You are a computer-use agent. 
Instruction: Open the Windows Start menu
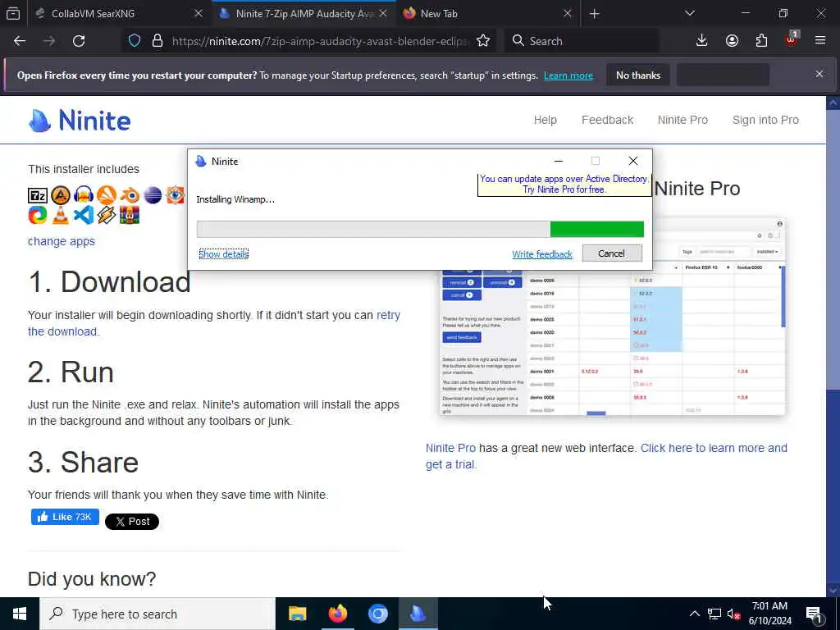(x=20, y=614)
